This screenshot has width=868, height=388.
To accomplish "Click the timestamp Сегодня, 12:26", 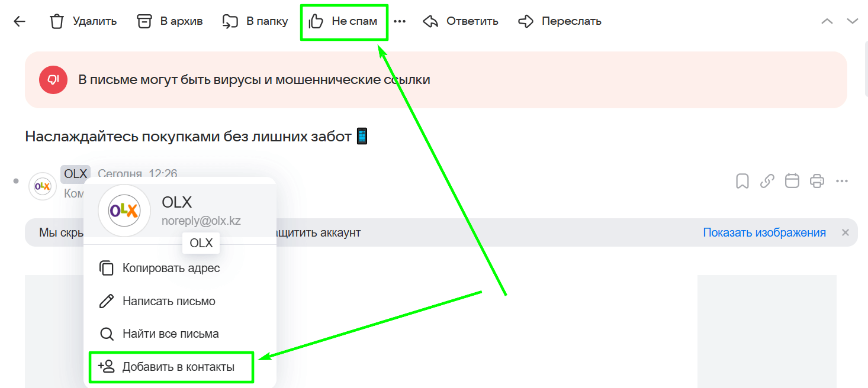I will (x=137, y=174).
